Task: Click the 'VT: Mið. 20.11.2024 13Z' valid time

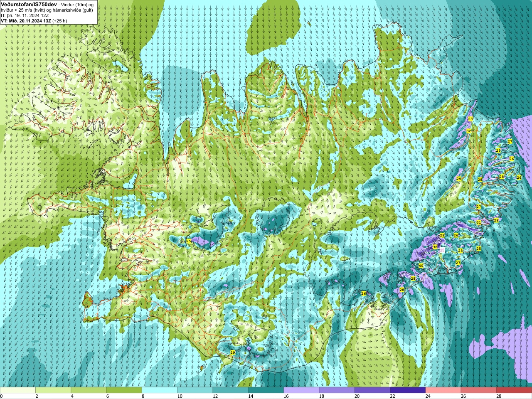Action: [26, 20]
